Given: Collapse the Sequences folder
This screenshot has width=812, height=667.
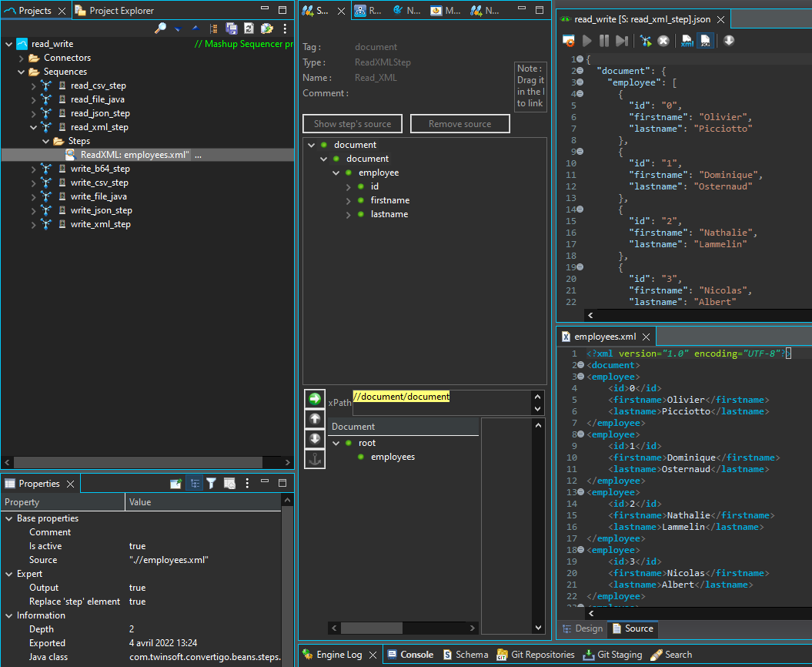Looking at the screenshot, I should coord(20,71).
